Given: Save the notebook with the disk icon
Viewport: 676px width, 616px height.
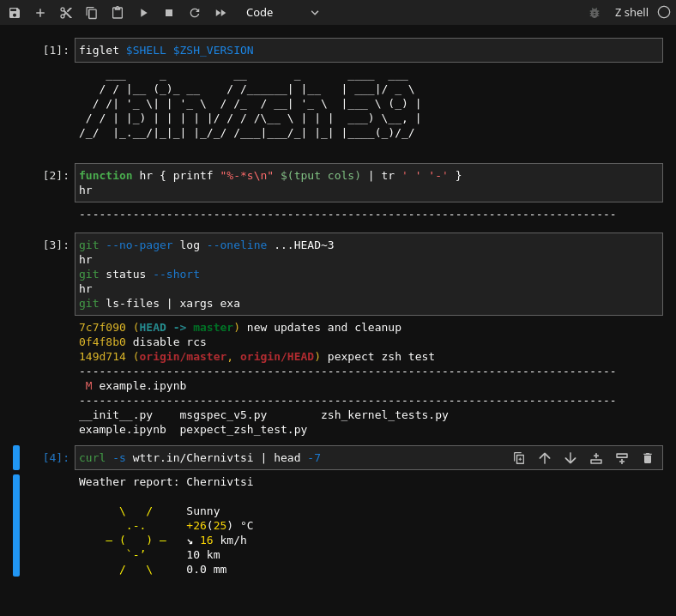Looking at the screenshot, I should (x=15, y=13).
